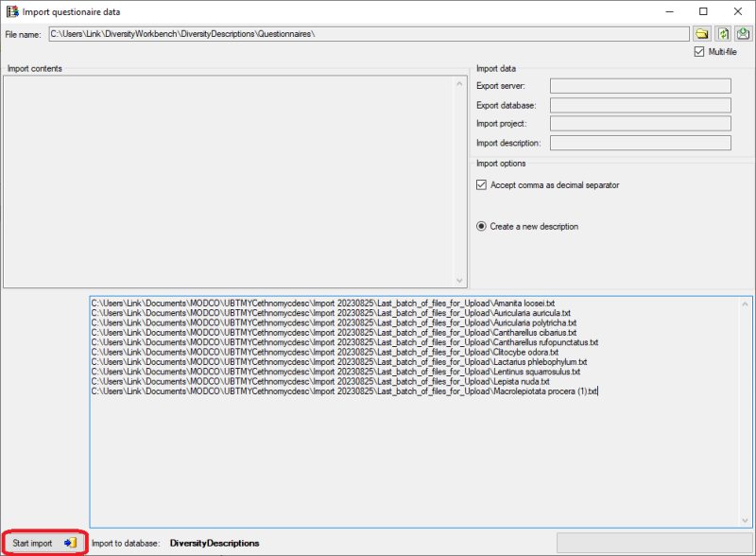Click the Export database field
The height and width of the screenshot is (556, 756).
click(x=640, y=105)
